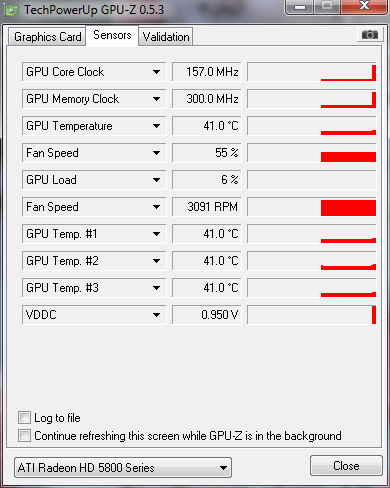Expand the VDDC sensor dropdown arrow
The image size is (390, 488).
[x=156, y=315]
